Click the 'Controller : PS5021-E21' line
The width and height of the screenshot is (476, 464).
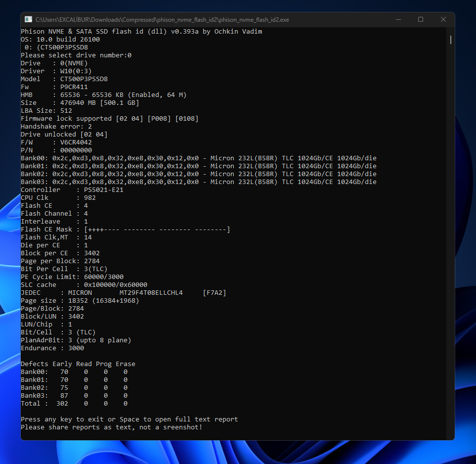(x=72, y=189)
